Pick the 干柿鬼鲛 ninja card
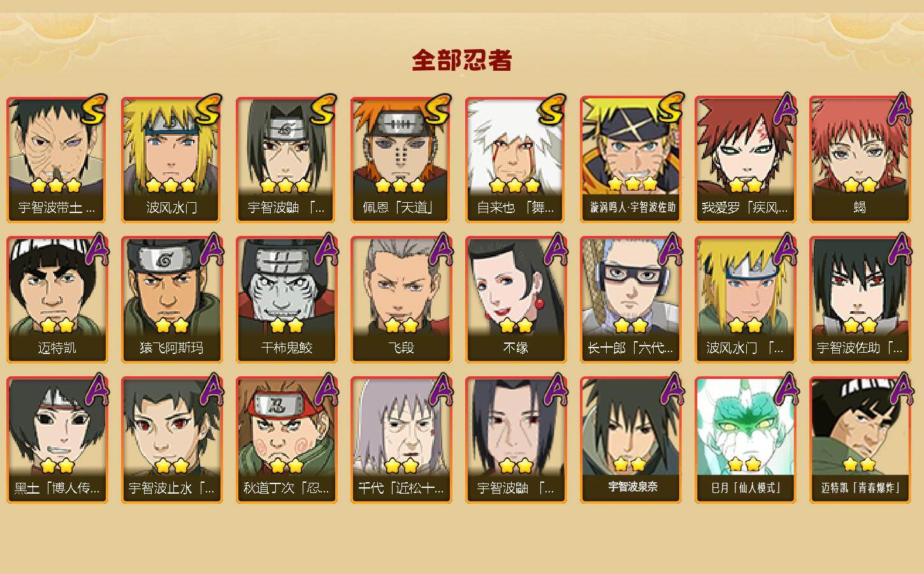This screenshot has width=924, height=574. pos(286,299)
